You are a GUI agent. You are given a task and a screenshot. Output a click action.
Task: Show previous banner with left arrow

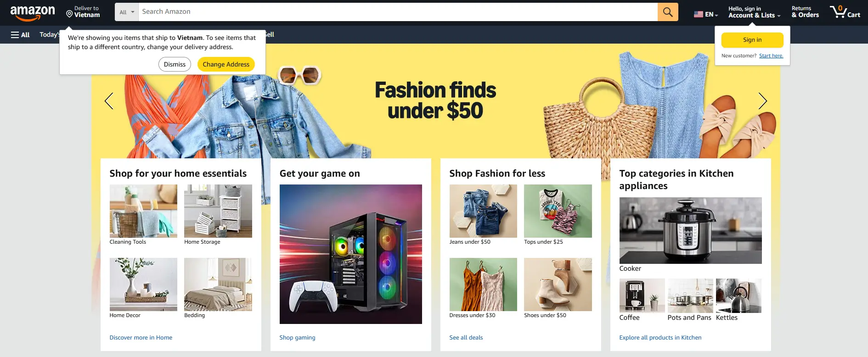coord(109,101)
